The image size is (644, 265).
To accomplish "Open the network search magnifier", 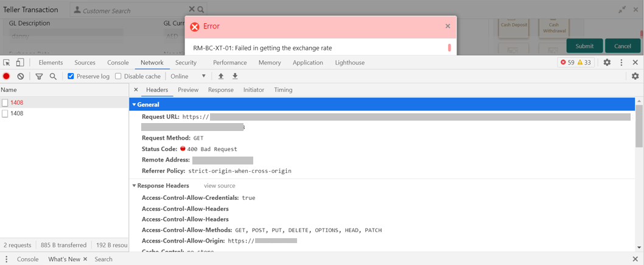I will (52, 76).
